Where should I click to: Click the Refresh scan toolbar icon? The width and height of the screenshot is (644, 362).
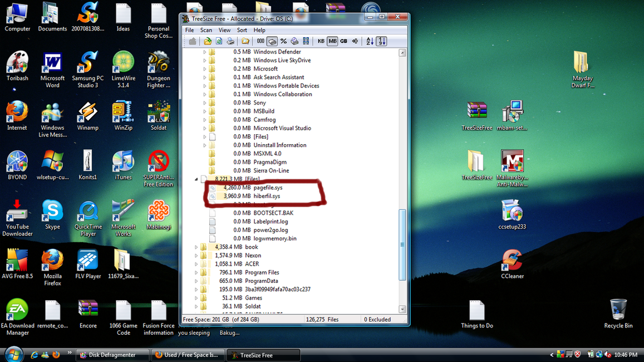(219, 41)
